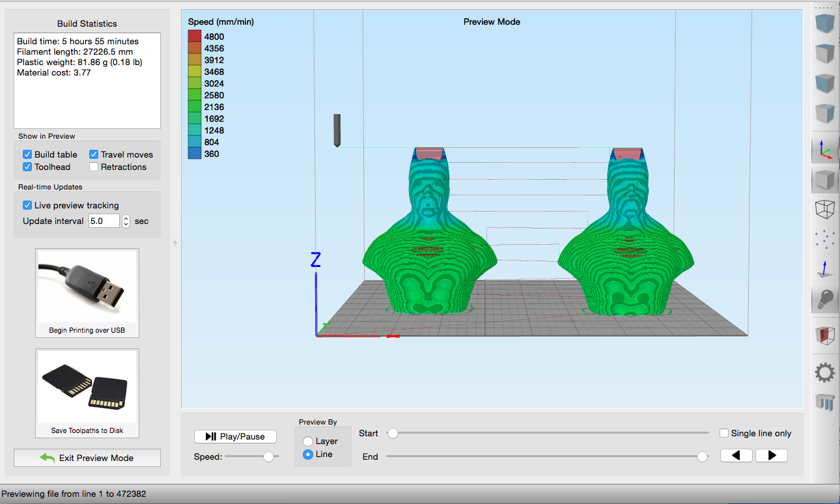The image size is (840, 504).
Task: Click the End slider handle
Action: point(702,457)
